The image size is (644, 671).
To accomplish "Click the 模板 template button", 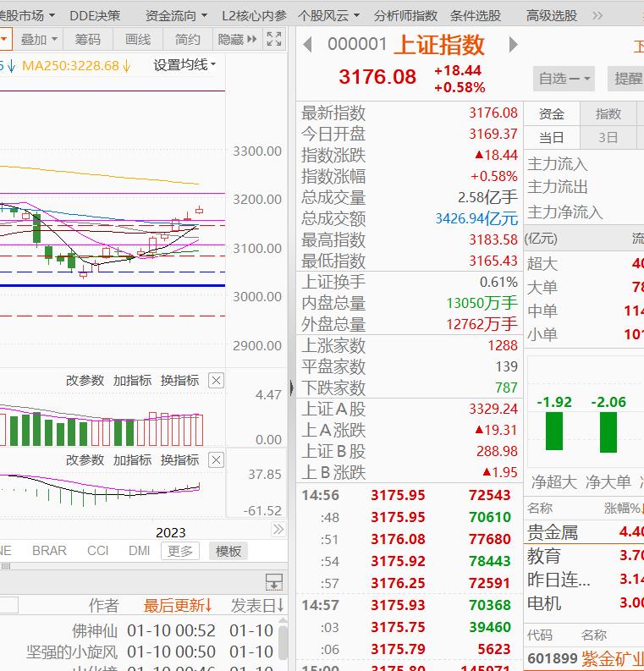I will [x=228, y=551].
